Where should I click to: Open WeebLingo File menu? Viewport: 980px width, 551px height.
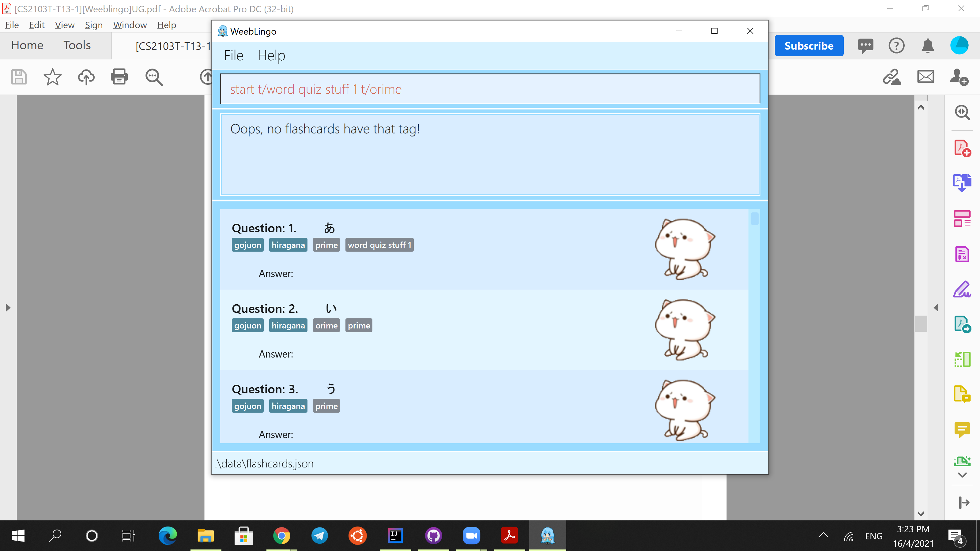[x=233, y=55]
